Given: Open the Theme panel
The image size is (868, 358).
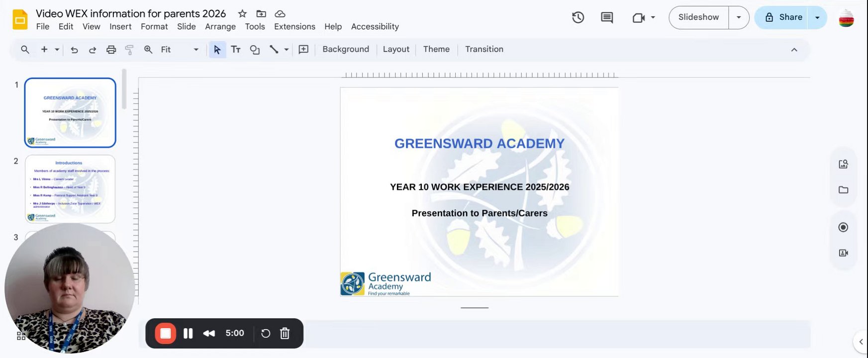Looking at the screenshot, I should click(436, 49).
